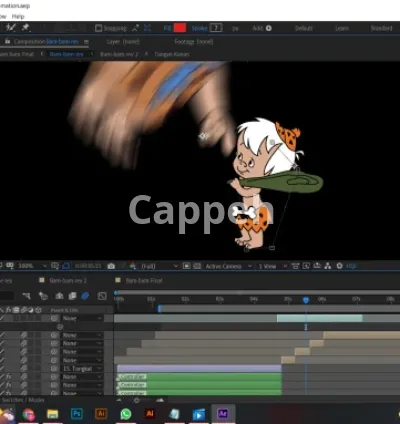
Task: Open Google Chrome from the taskbar
Action: 29,414
